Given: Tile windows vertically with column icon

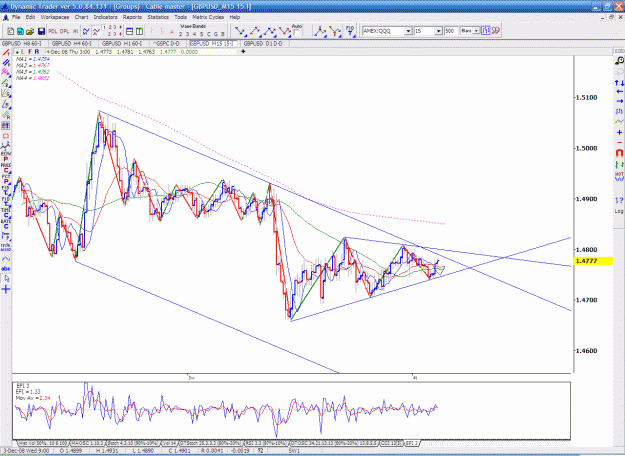Looking at the screenshot, I should [140, 31].
